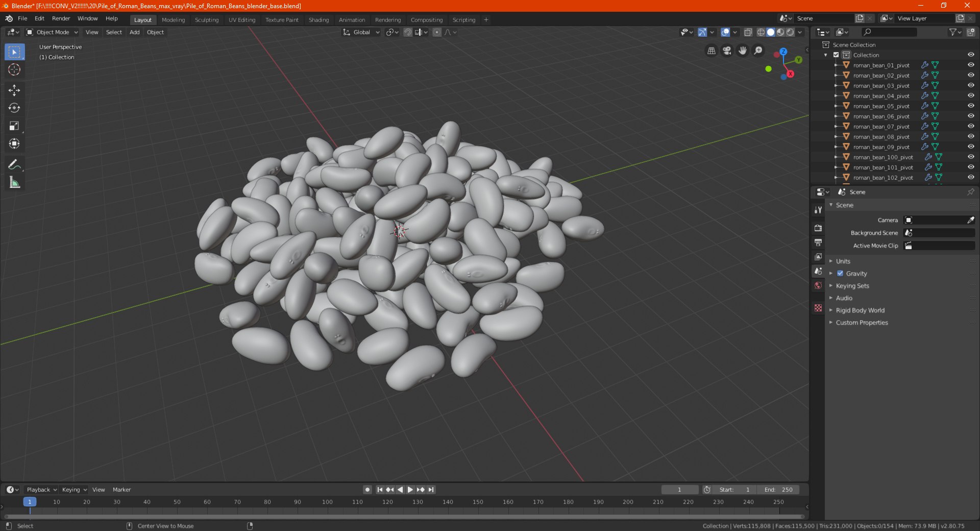The height and width of the screenshot is (531, 980).
Task: Select the Select Box tool
Action: pyautogui.click(x=14, y=52)
